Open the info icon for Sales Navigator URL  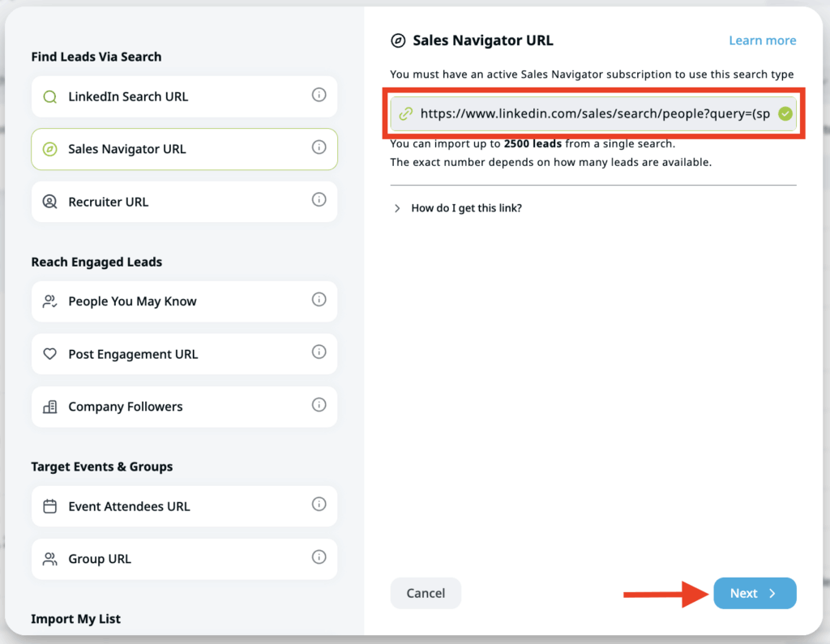point(319,147)
